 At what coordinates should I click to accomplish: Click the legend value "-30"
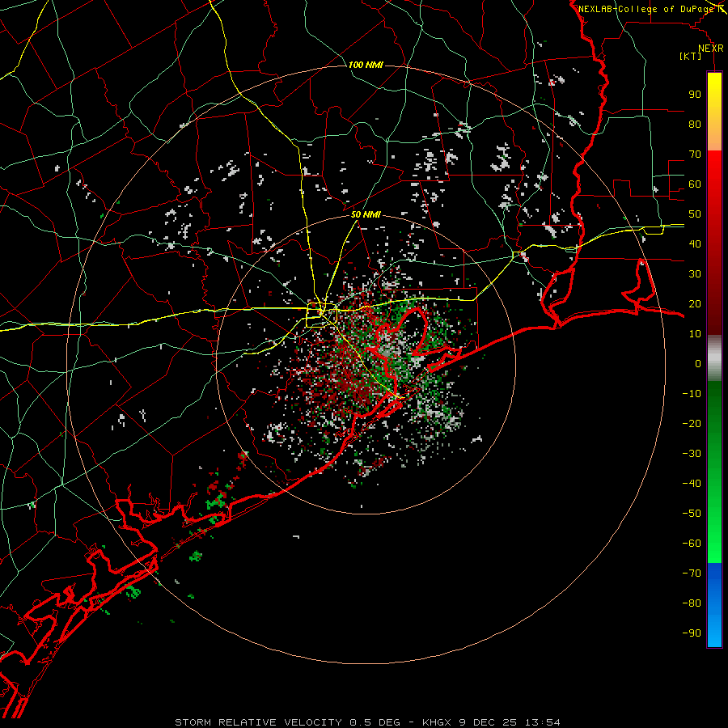(692, 454)
